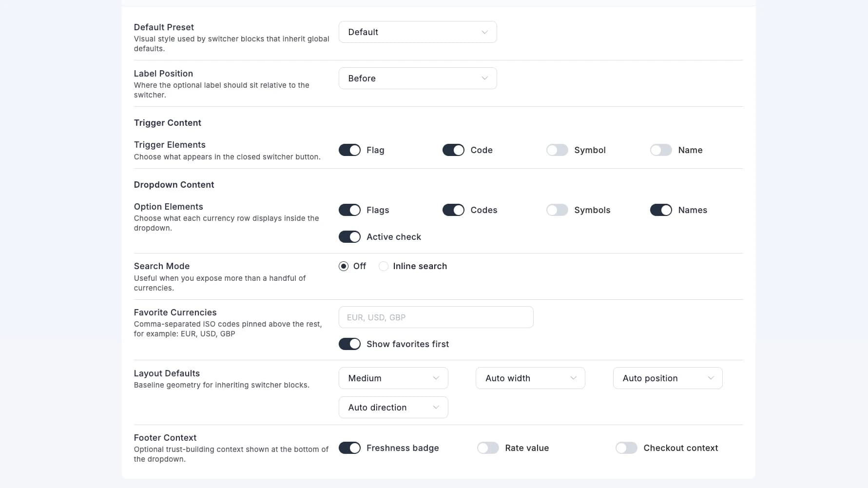Select the Off search mode radio
The image size is (868, 488).
pos(344,266)
